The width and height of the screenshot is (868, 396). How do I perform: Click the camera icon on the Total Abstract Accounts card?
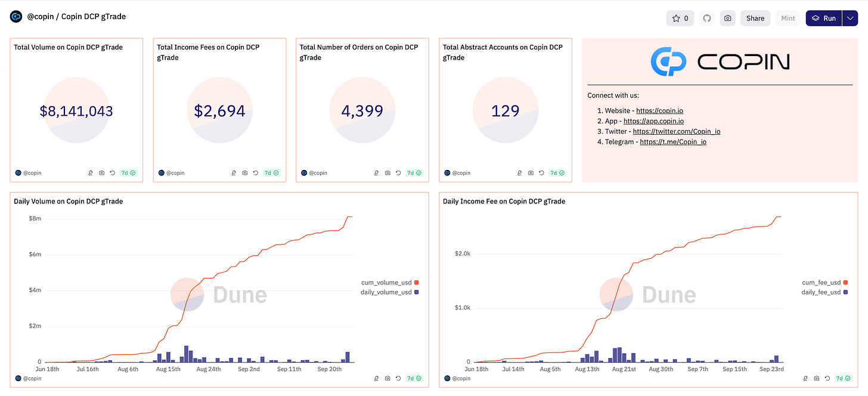click(531, 173)
